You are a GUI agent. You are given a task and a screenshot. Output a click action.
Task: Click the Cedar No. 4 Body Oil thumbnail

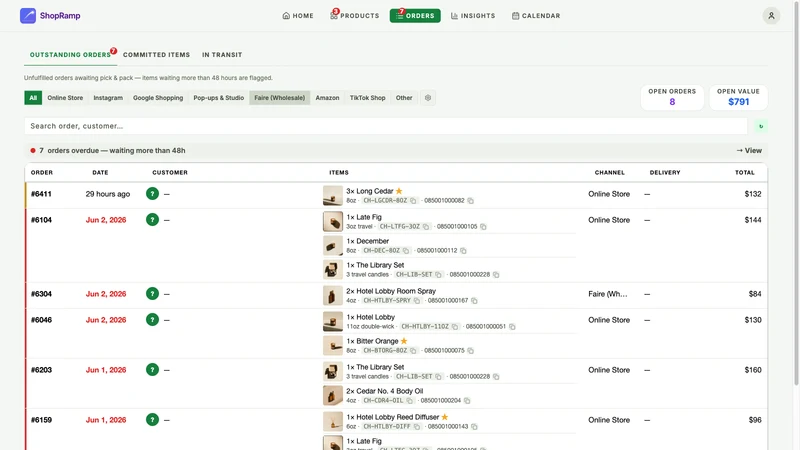point(333,395)
